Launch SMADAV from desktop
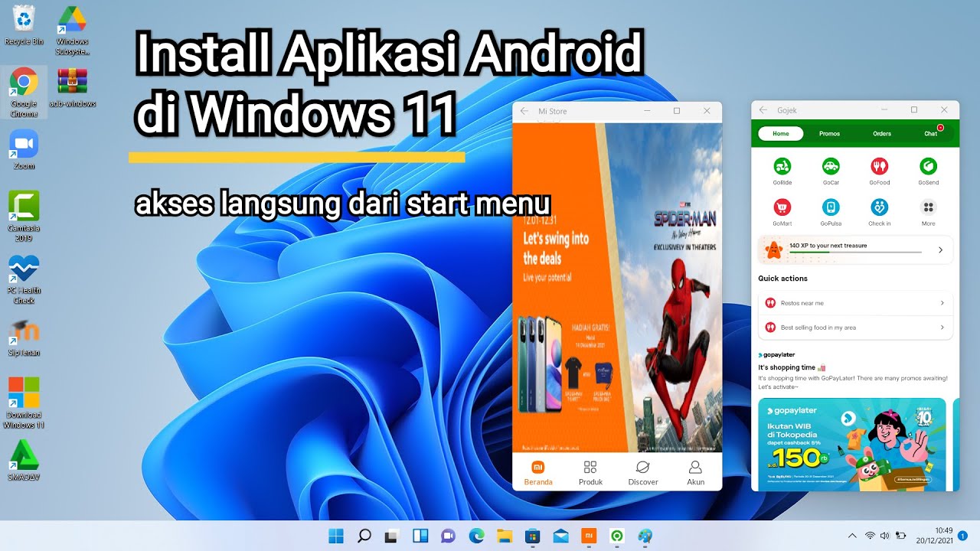 pyautogui.click(x=24, y=461)
